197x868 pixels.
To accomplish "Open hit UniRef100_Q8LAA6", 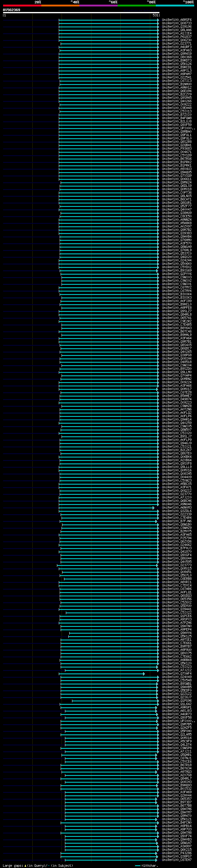I will 177,30.
